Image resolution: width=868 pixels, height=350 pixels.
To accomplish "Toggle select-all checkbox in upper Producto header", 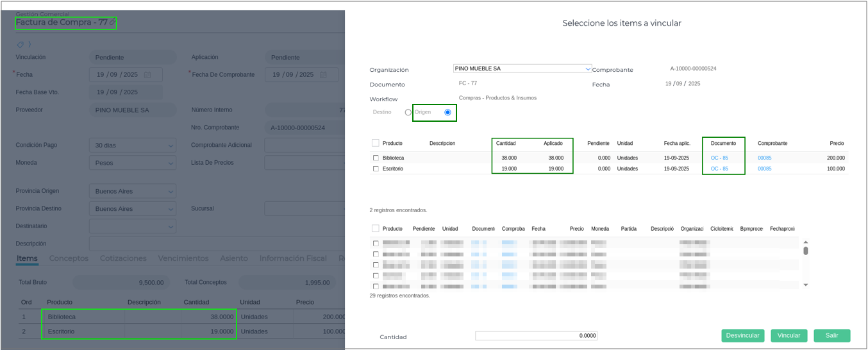I will pos(376,143).
